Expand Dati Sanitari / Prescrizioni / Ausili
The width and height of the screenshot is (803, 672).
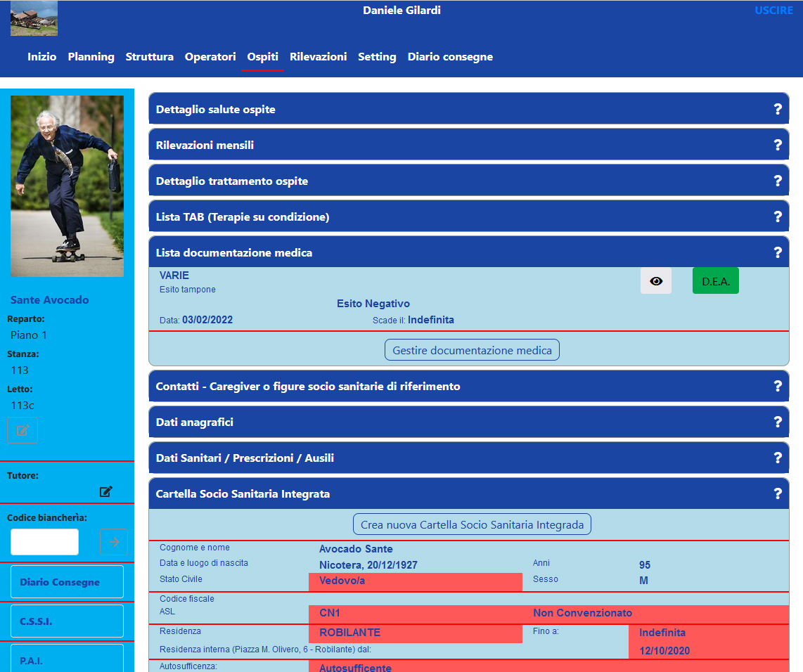pos(245,458)
